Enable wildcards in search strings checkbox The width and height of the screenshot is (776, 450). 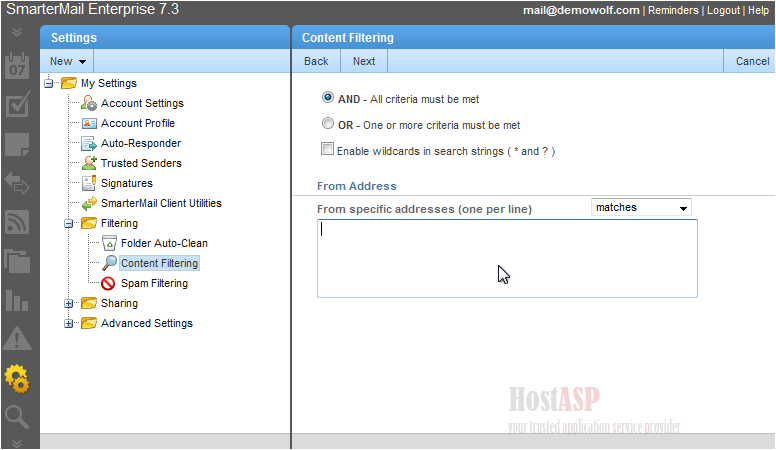click(327, 149)
